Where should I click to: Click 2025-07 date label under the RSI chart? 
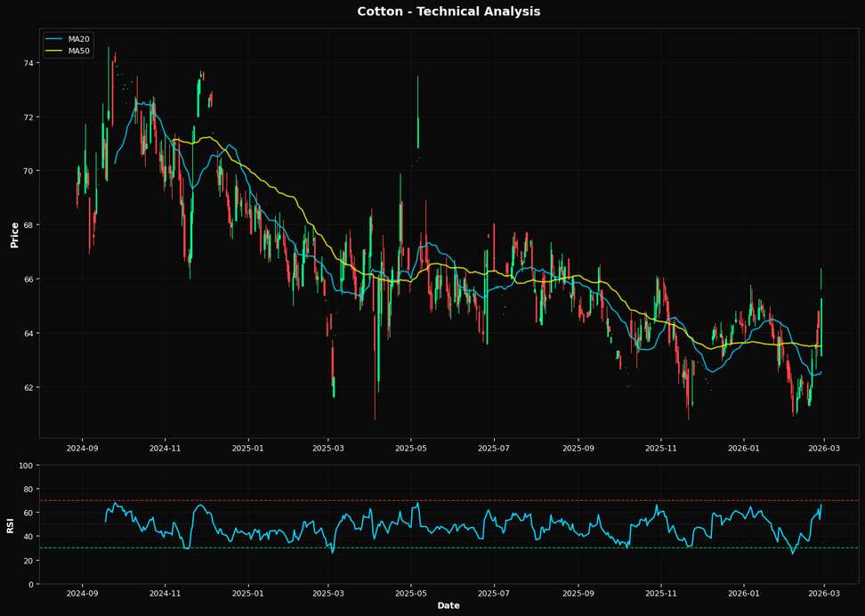coord(494,594)
